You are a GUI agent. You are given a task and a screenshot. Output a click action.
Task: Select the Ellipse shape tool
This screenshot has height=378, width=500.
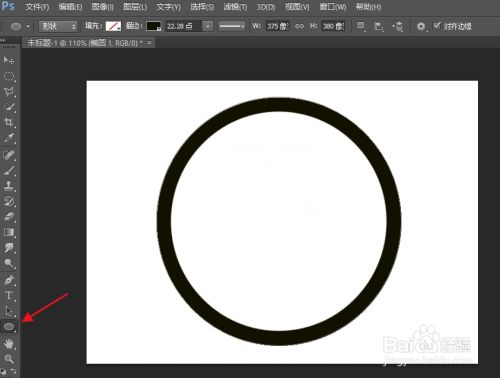click(9, 327)
